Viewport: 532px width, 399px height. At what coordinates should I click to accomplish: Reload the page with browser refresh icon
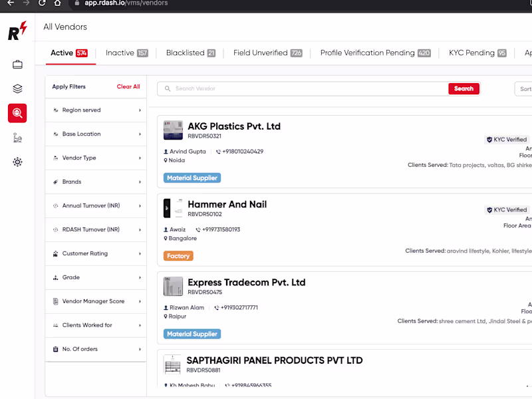[42, 3]
